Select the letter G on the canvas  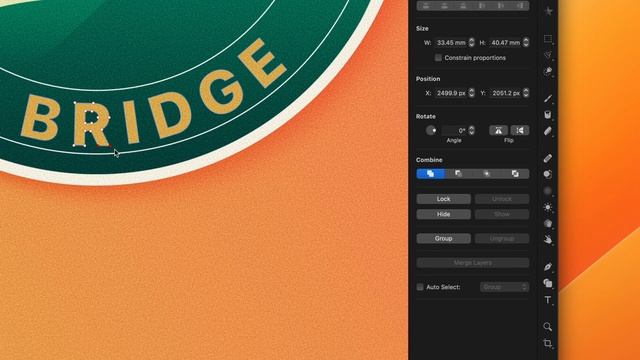click(222, 91)
